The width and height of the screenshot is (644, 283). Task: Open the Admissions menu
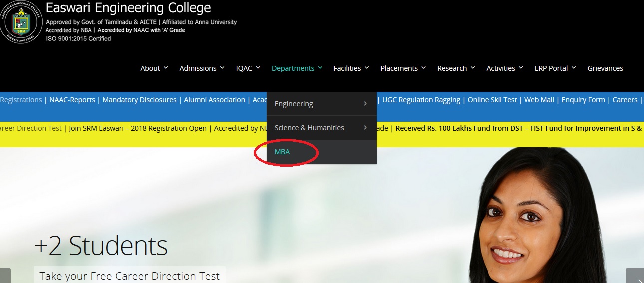pyautogui.click(x=202, y=68)
